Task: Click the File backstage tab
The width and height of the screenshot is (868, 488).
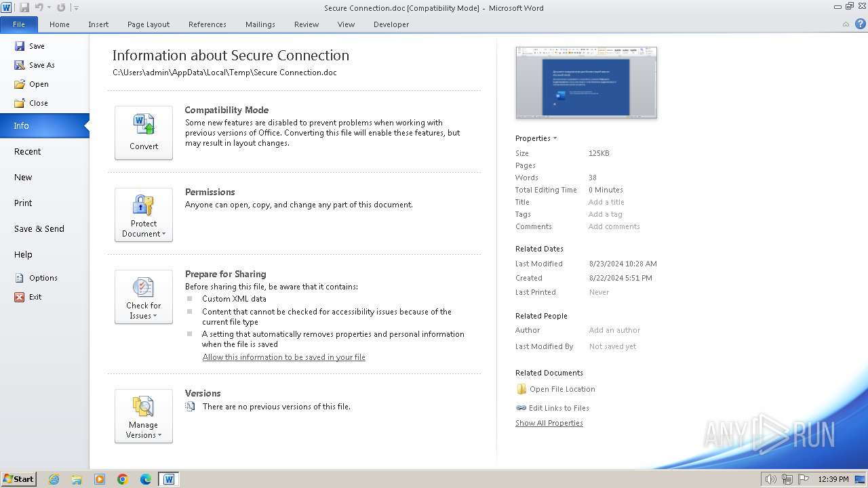Action: coord(19,24)
